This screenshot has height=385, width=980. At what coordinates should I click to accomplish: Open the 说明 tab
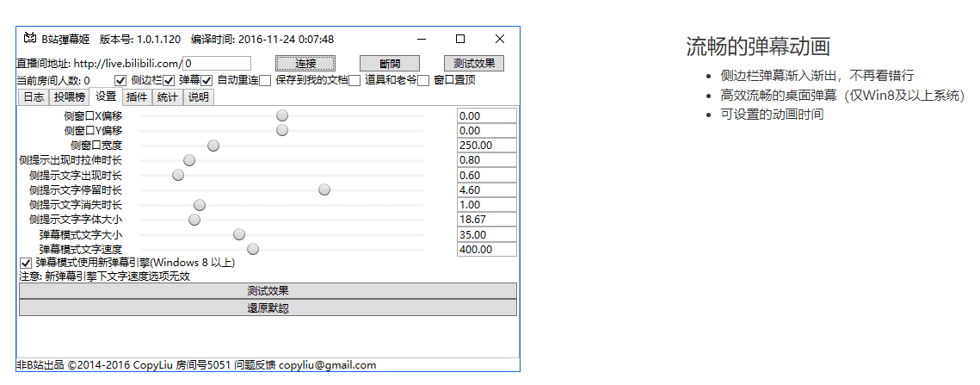198,97
